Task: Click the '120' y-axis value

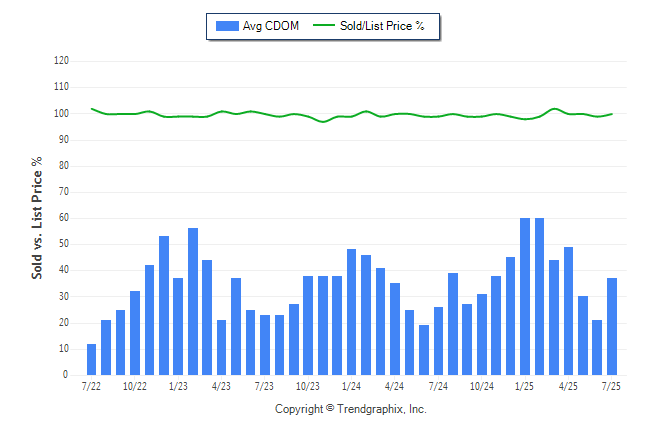Action: pyautogui.click(x=61, y=61)
